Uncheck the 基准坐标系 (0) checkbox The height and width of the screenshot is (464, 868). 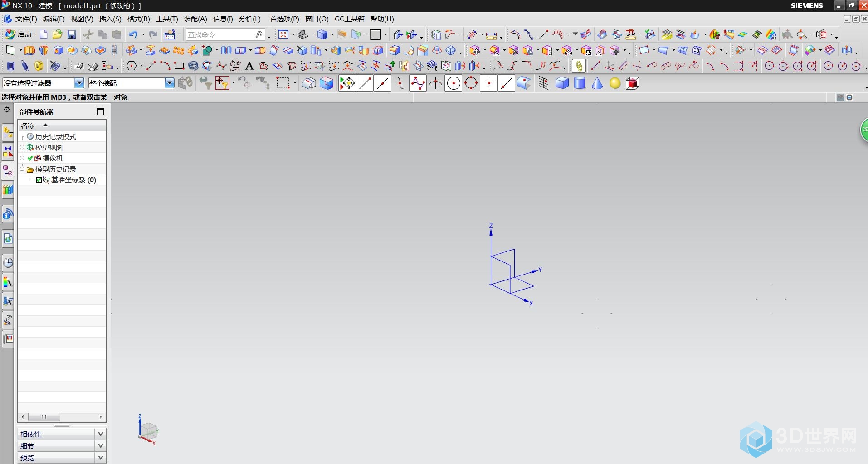tap(39, 180)
